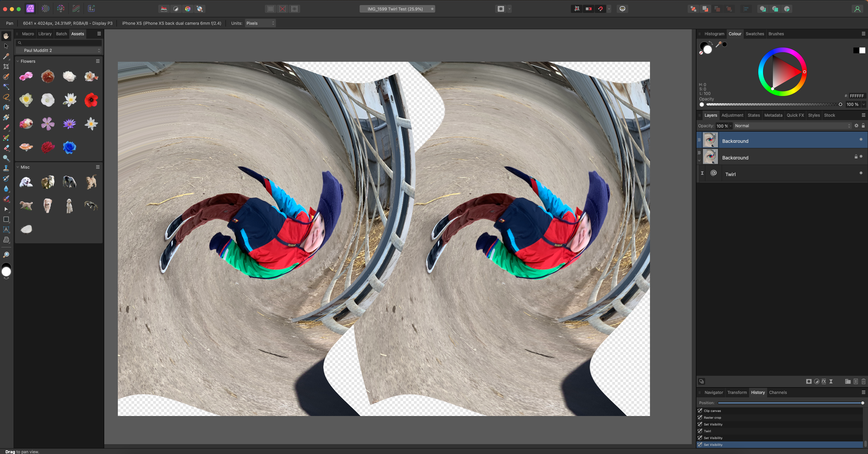
Task: Toggle visibility of locked Background layer
Action: click(861, 156)
